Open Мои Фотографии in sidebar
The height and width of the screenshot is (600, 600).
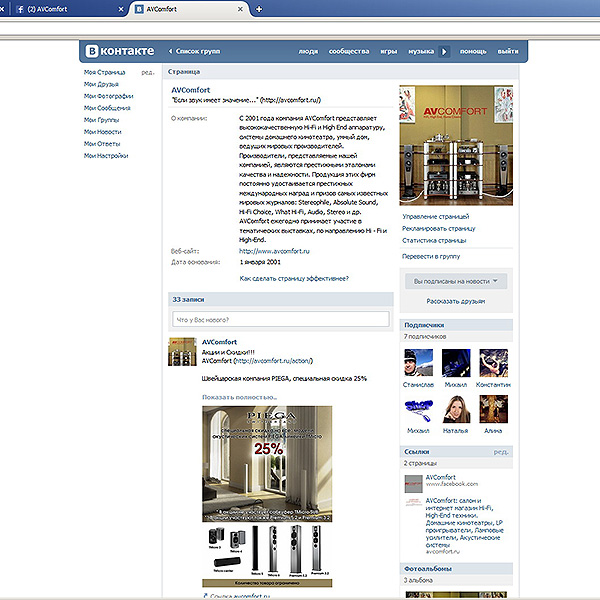click(x=109, y=96)
